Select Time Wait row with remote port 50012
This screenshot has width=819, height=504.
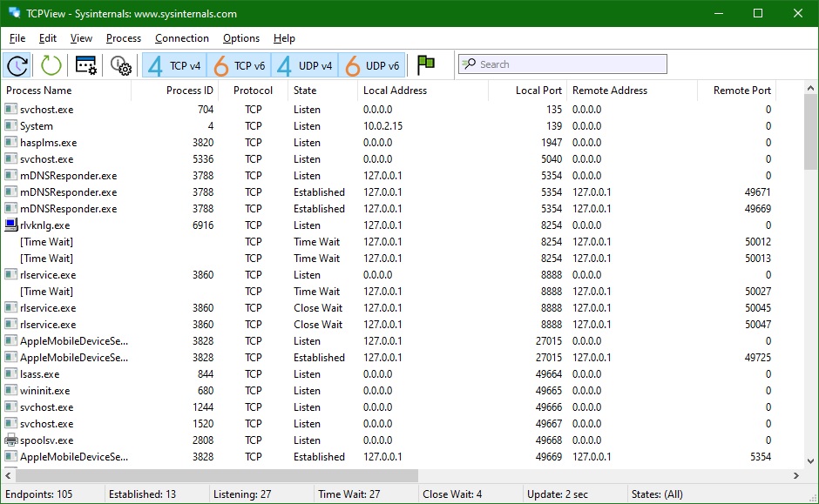(388, 242)
